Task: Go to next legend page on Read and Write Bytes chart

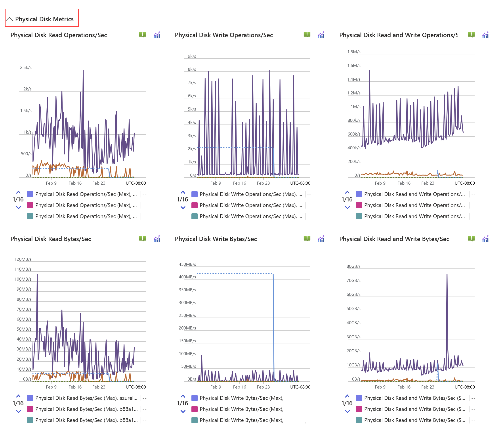Action: pos(347,411)
